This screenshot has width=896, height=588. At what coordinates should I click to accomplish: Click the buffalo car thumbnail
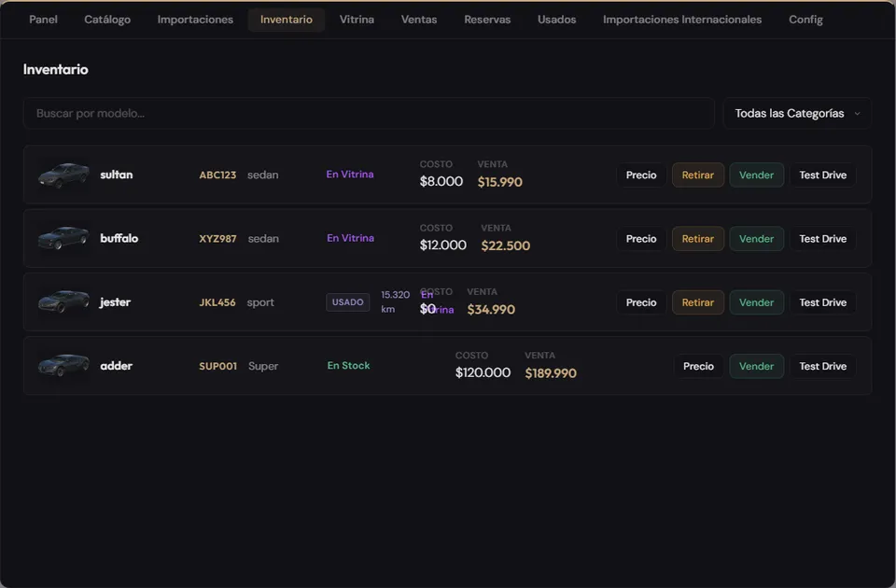[63, 238]
